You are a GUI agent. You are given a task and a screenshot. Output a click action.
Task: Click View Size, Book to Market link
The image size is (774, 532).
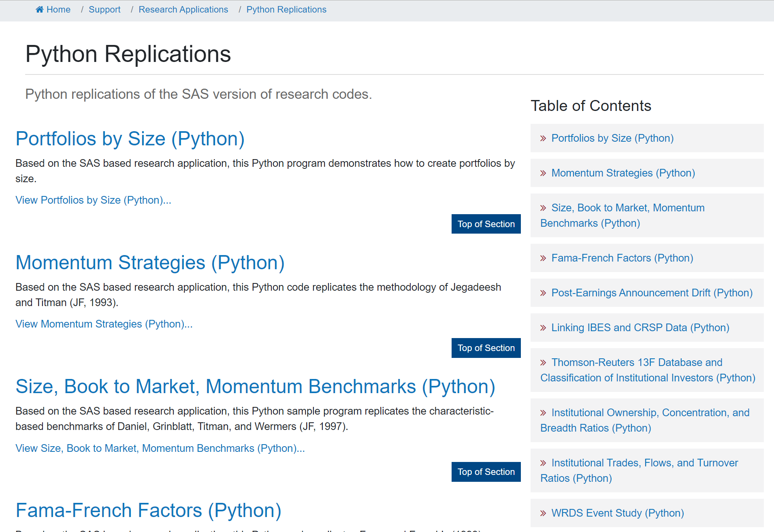160,448
